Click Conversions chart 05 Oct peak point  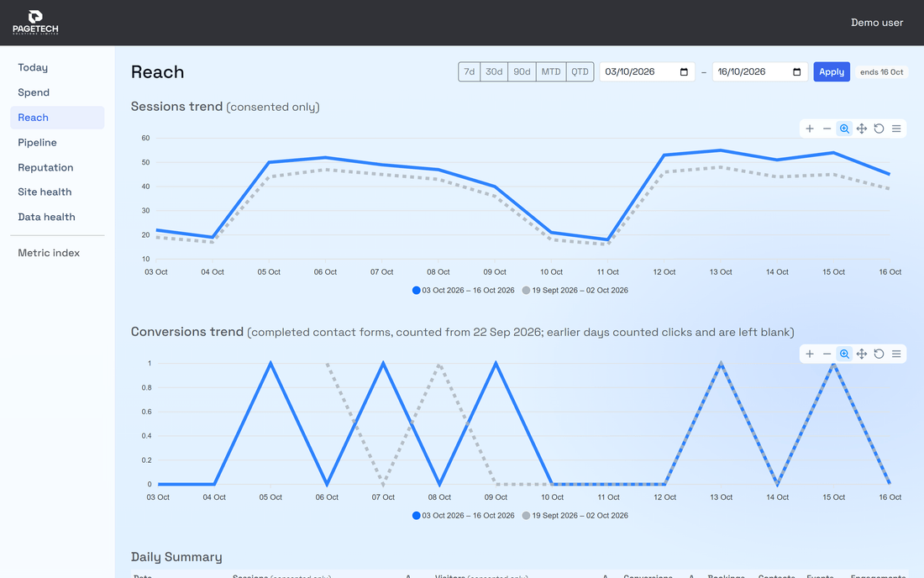coord(270,363)
